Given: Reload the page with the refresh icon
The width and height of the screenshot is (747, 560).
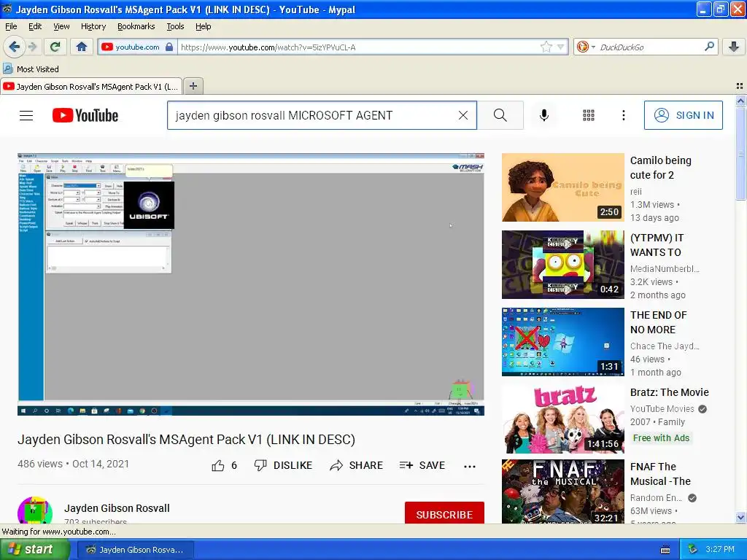Looking at the screenshot, I should point(55,47).
